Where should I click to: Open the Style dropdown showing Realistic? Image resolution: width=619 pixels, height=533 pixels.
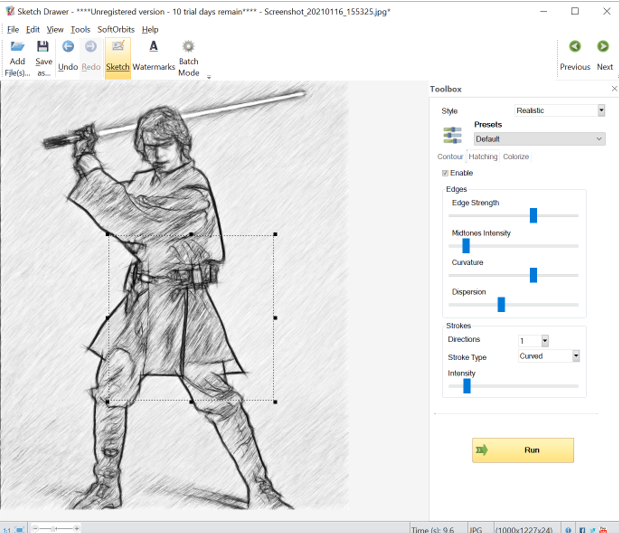coord(560,111)
